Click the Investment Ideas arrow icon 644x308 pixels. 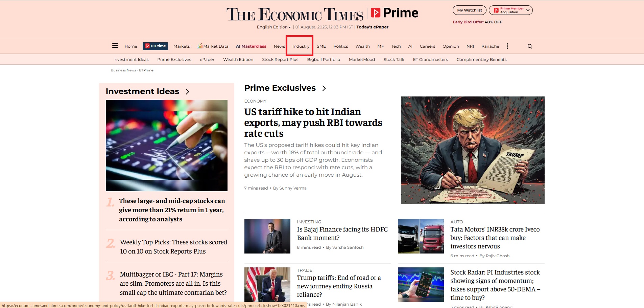pyautogui.click(x=188, y=92)
